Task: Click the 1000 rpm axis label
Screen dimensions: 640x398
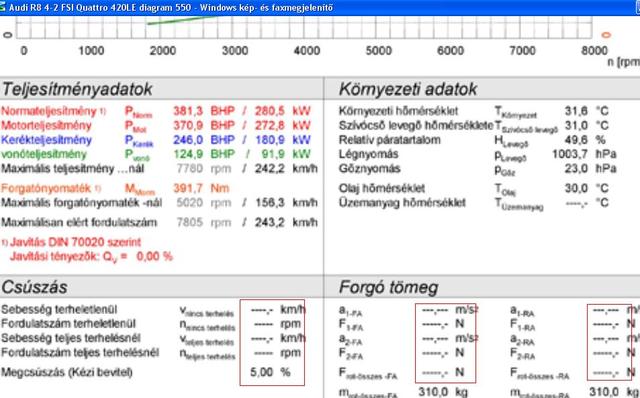Action: 91,51
